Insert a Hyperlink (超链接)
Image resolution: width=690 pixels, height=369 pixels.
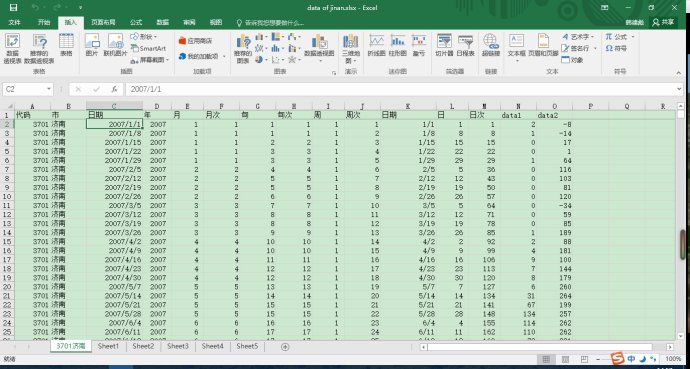(x=491, y=45)
